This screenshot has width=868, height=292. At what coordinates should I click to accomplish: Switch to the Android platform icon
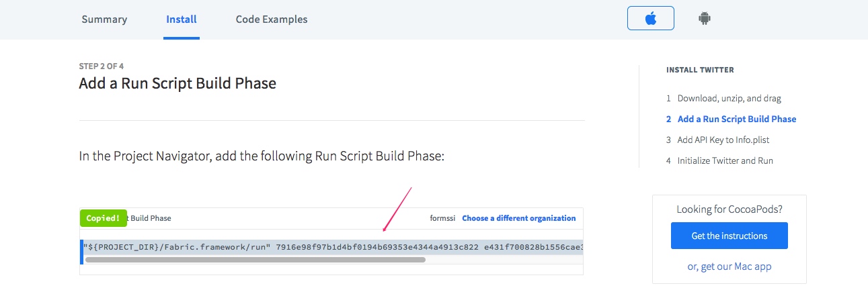coord(704,19)
